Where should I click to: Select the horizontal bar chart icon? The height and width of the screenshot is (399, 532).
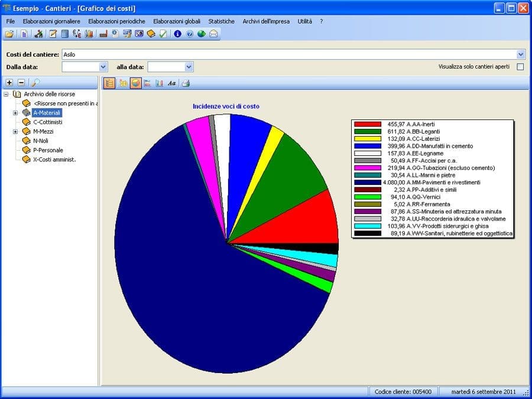click(147, 83)
